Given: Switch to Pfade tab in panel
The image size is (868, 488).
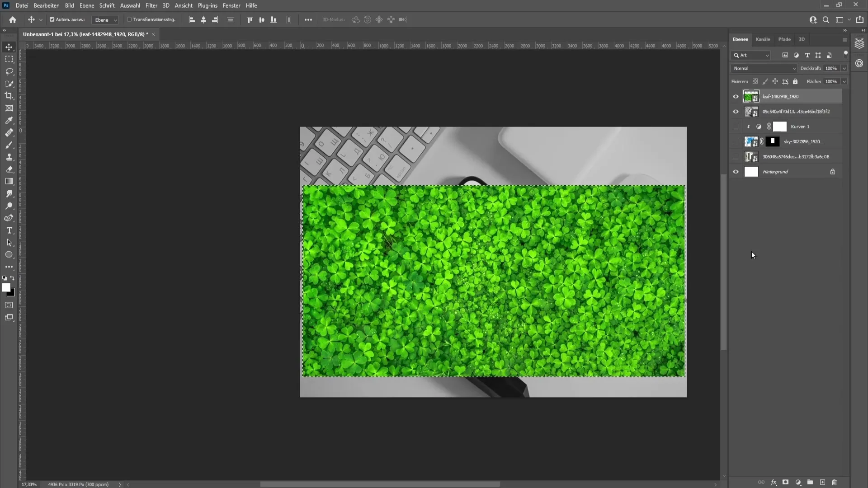Looking at the screenshot, I should [x=783, y=39].
